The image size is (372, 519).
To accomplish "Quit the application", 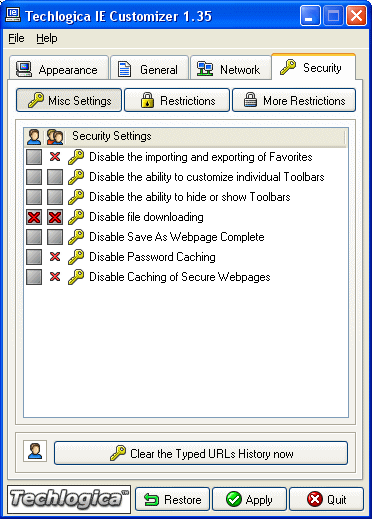I will coord(326,499).
